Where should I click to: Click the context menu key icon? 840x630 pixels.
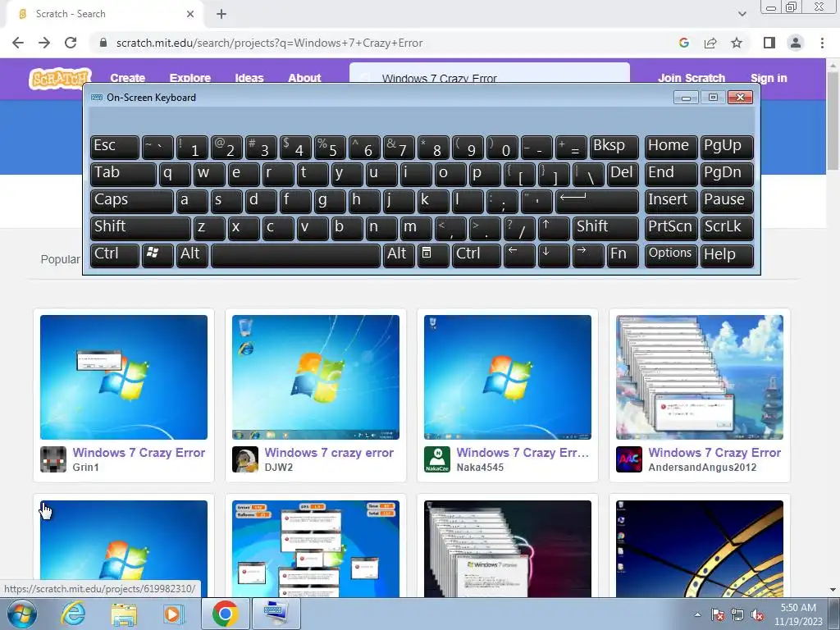click(433, 255)
